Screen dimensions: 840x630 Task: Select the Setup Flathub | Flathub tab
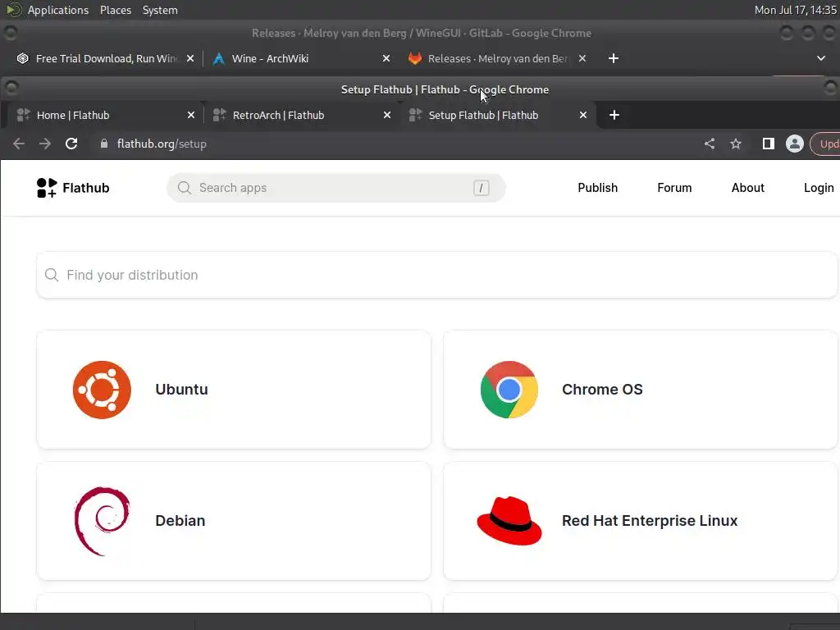(x=497, y=115)
